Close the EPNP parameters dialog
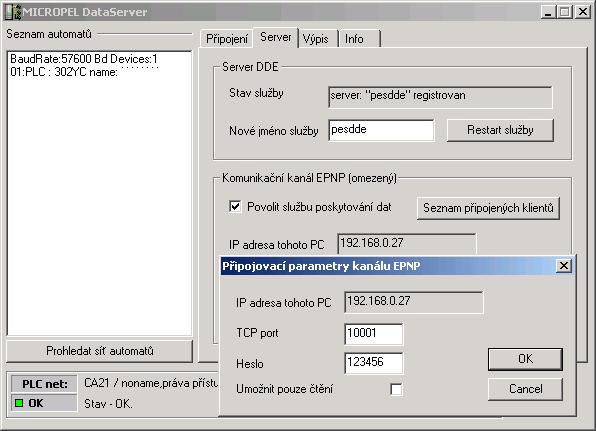This screenshot has height=431, width=596. coord(564,265)
